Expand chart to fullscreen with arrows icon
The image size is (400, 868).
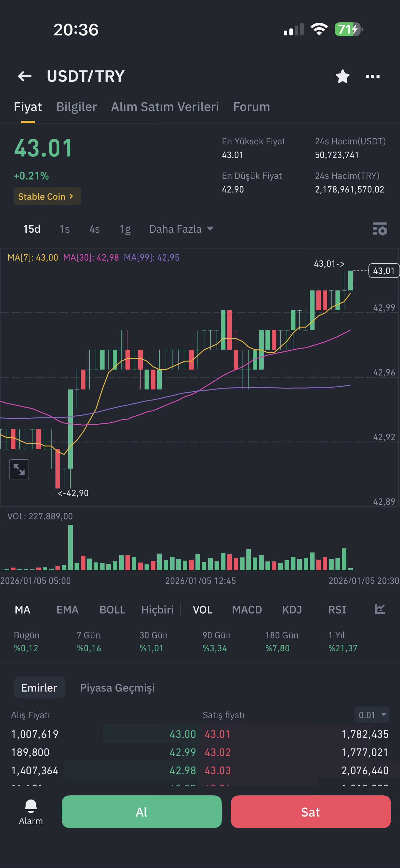pos(19,469)
